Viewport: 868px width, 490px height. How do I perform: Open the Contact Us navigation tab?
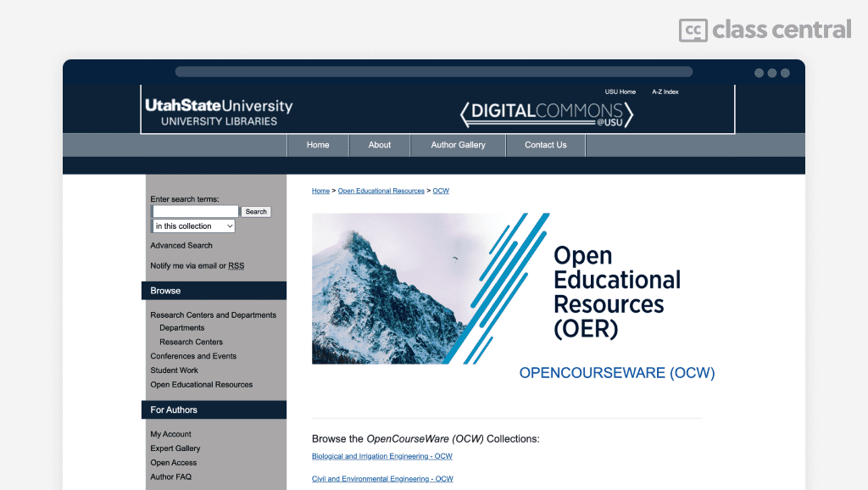point(545,145)
